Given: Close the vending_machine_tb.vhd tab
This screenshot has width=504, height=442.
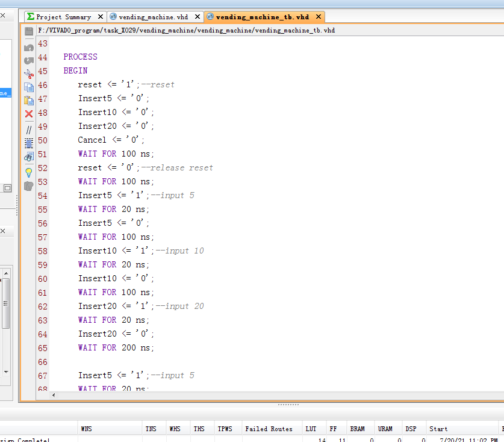Looking at the screenshot, I should click(x=319, y=17).
